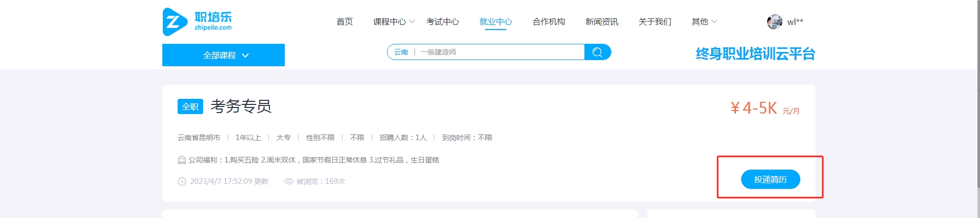Expand the 全部课程 dropdown
980x218 pixels.
point(224,55)
